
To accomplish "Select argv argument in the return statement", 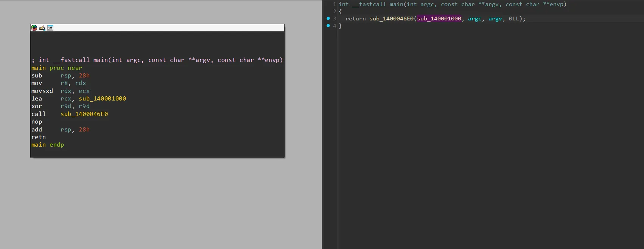I will pyautogui.click(x=495, y=19).
